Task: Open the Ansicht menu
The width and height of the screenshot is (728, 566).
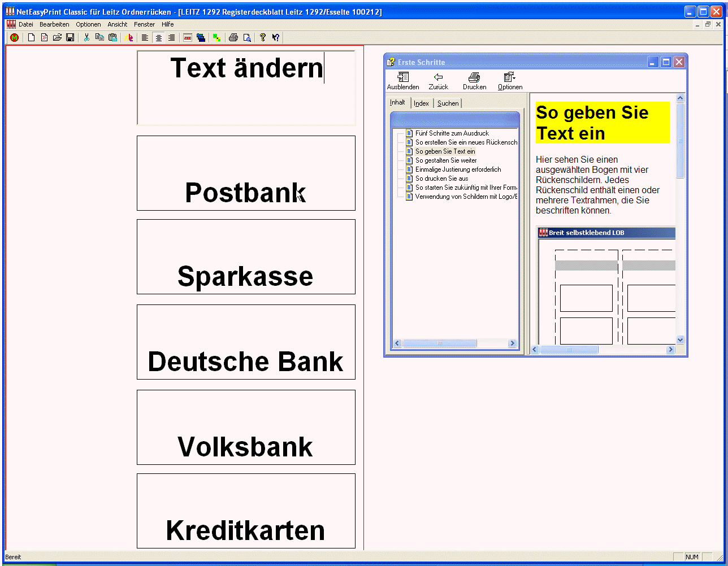Action: coord(118,24)
